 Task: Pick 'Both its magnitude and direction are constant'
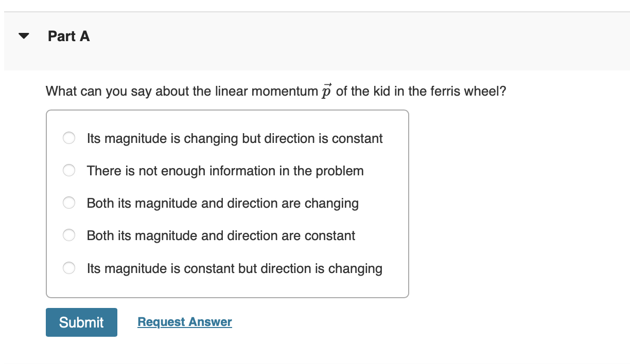68,235
